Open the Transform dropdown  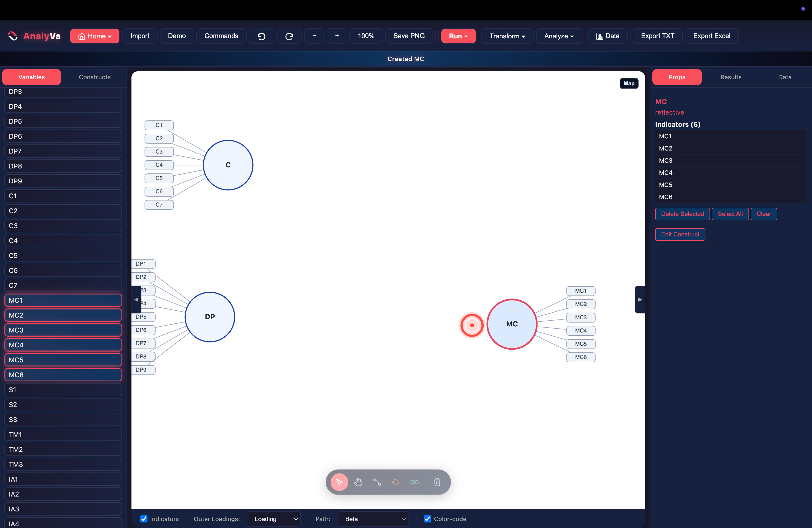[507, 36]
